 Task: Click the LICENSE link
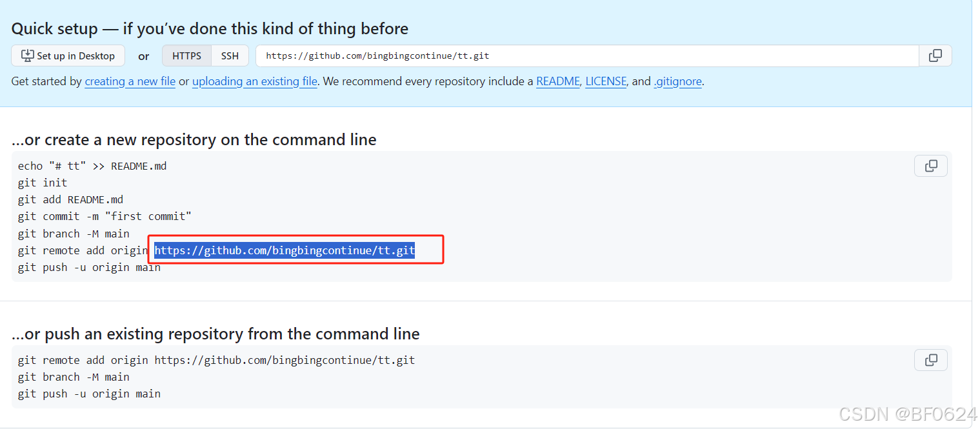606,81
